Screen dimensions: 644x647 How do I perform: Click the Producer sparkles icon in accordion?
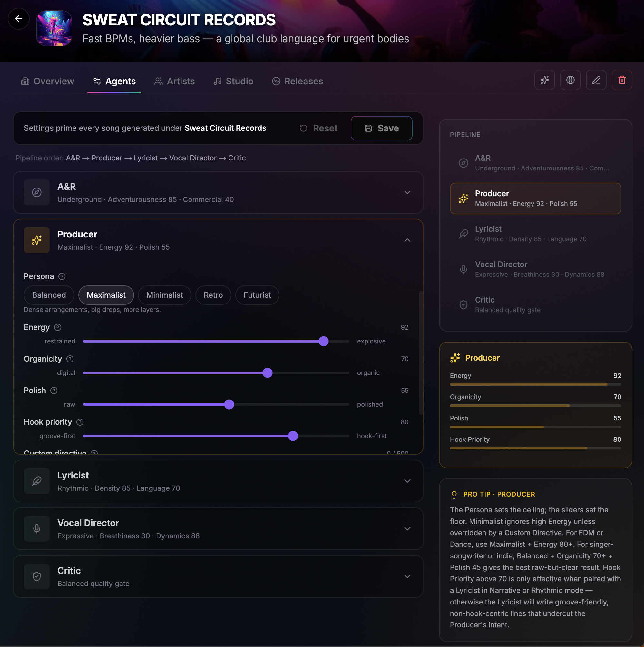click(x=36, y=240)
